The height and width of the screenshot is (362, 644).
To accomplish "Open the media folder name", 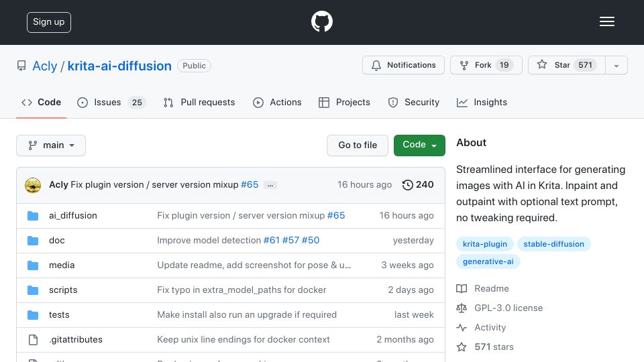I will coord(62,265).
